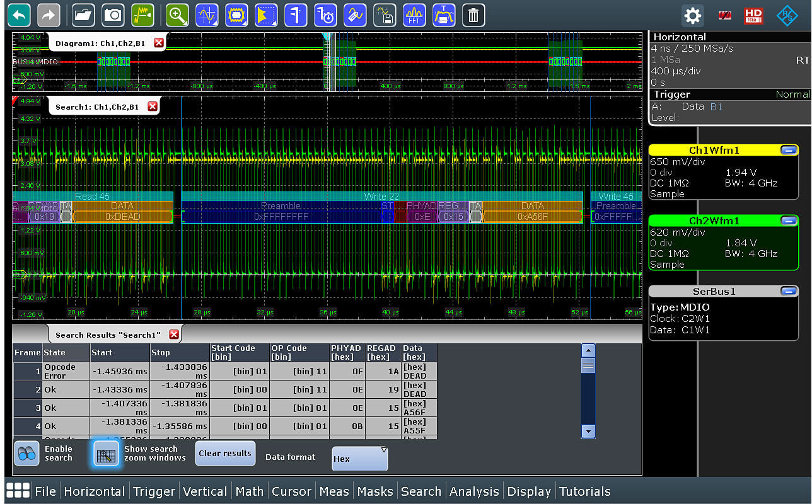
Task: Click the trash delete icon
Action: 473,15
